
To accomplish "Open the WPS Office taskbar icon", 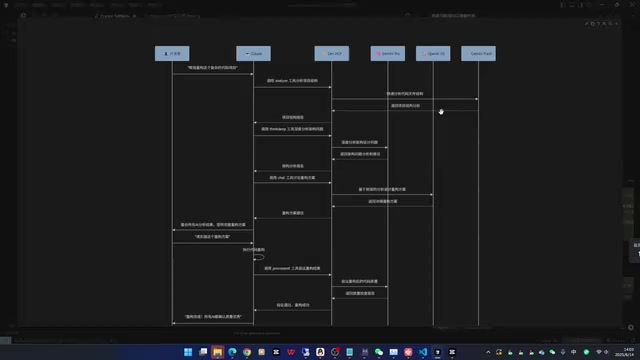I will [x=291, y=352].
